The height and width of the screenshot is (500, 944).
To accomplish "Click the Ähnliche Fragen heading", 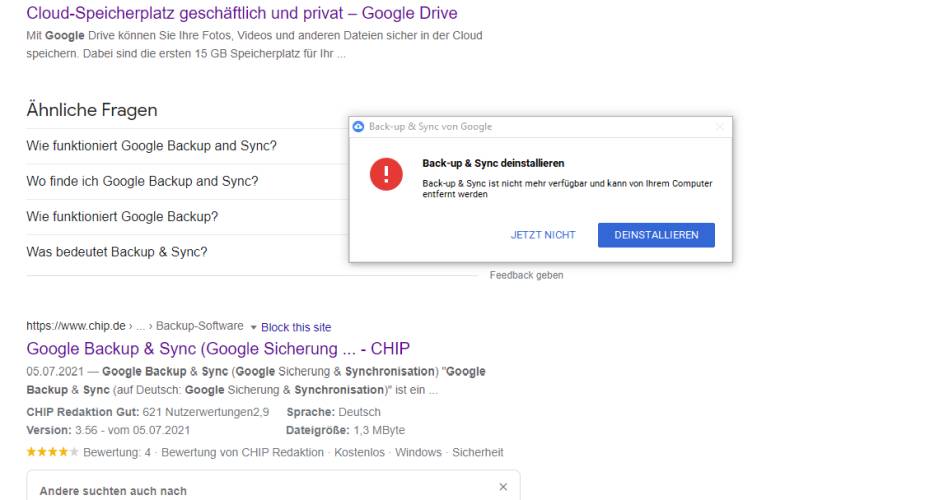I will 92,110.
